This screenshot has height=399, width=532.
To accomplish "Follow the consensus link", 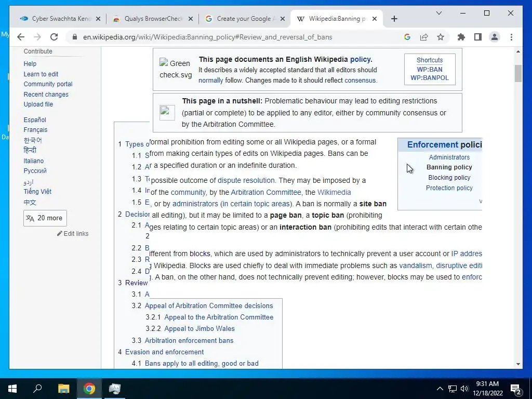I will click(x=360, y=81).
